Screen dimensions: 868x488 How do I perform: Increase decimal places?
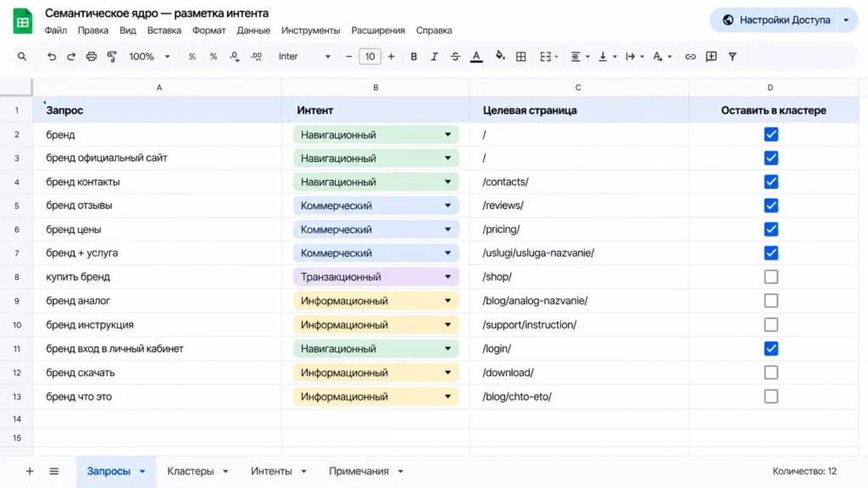[256, 57]
